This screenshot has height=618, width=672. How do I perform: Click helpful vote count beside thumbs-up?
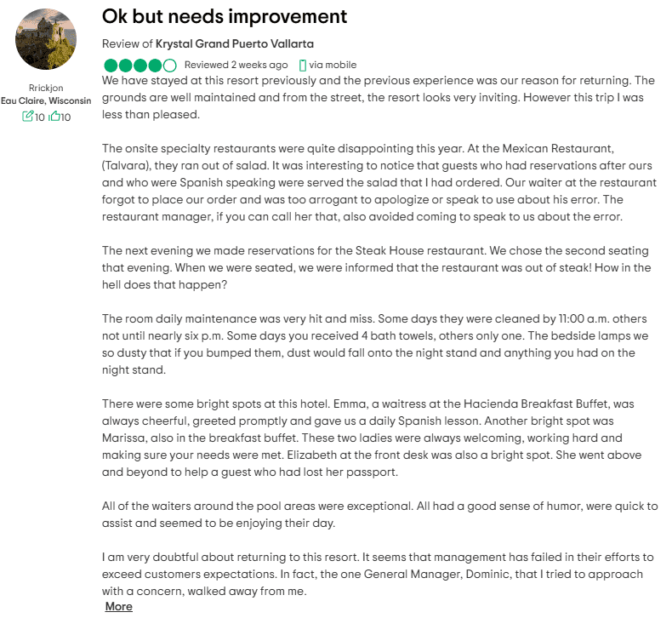point(65,117)
